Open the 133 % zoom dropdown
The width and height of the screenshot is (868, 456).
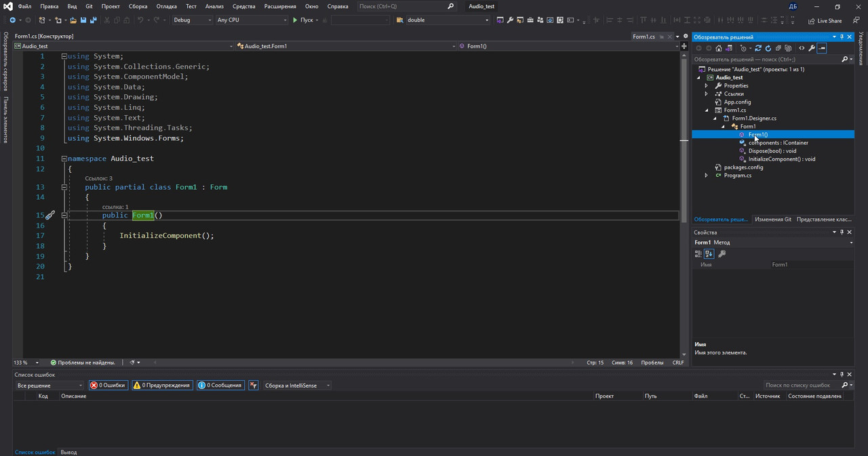[26, 362]
